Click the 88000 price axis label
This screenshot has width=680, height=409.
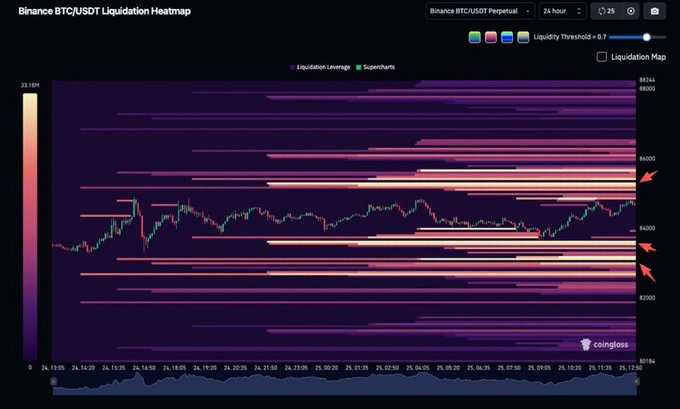[x=647, y=88]
